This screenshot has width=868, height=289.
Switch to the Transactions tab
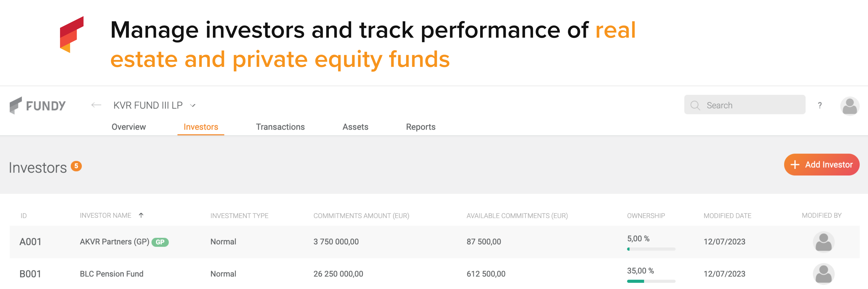pyautogui.click(x=280, y=127)
